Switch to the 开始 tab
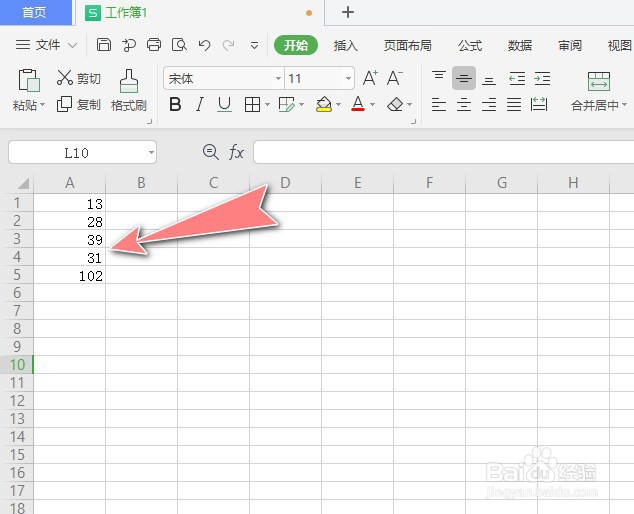Image resolution: width=634 pixels, height=514 pixels. (x=296, y=45)
